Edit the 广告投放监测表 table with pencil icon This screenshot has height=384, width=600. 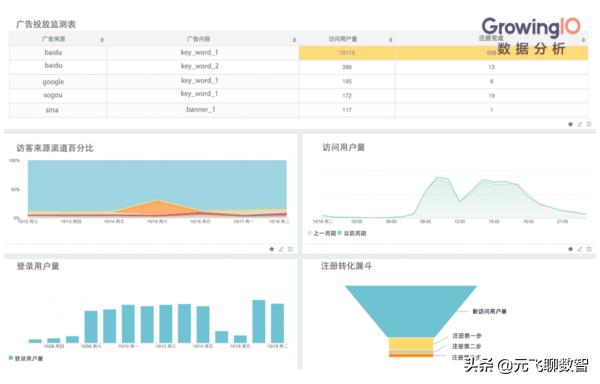(x=580, y=124)
